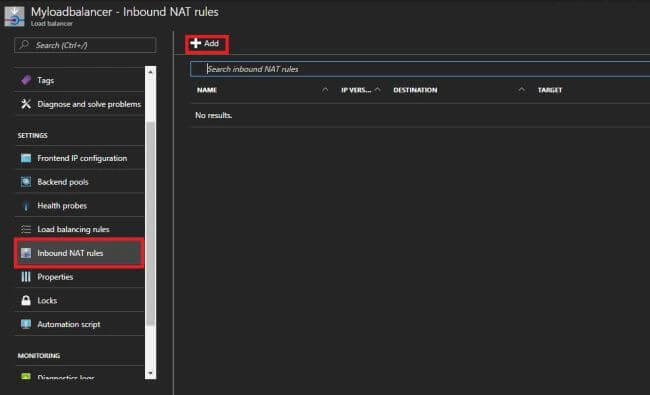Click the MONITORING section heading
This screenshot has height=395, width=650.
(x=39, y=356)
